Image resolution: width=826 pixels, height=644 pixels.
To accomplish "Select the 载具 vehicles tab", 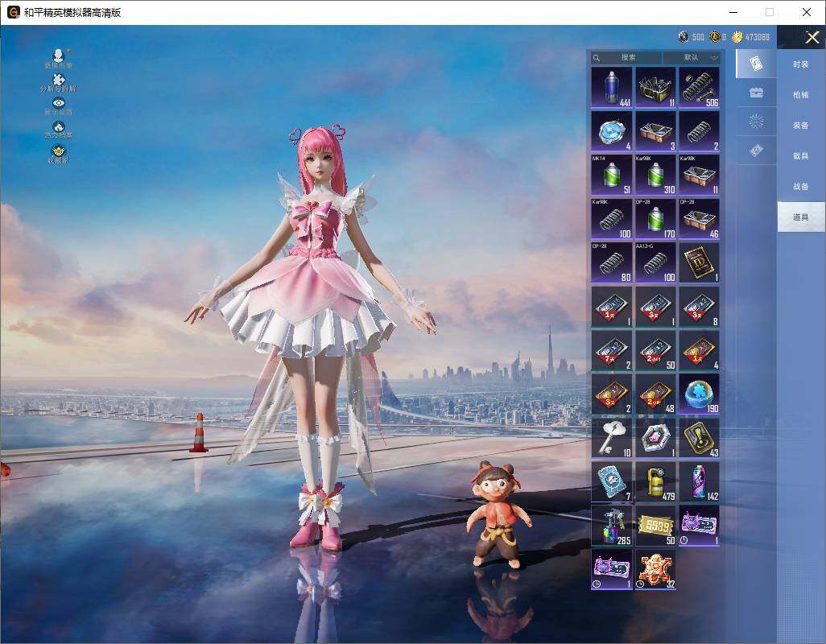I will coord(801,156).
